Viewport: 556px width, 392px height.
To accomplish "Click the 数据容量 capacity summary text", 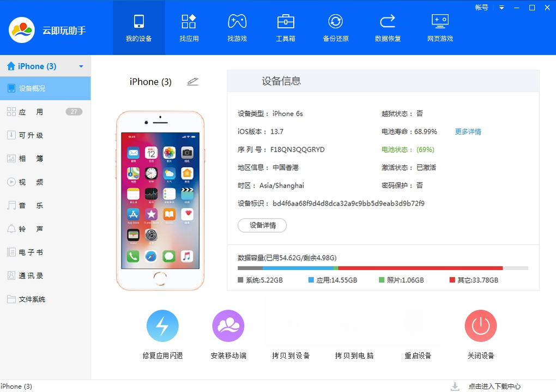I will (x=287, y=257).
